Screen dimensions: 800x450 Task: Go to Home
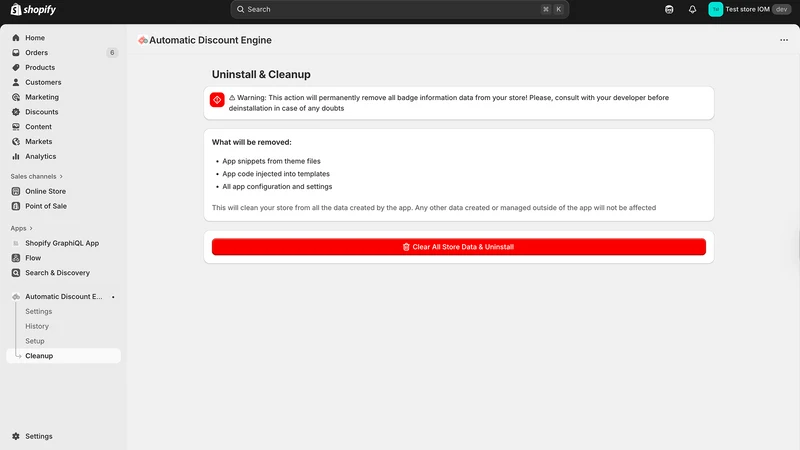pos(35,38)
